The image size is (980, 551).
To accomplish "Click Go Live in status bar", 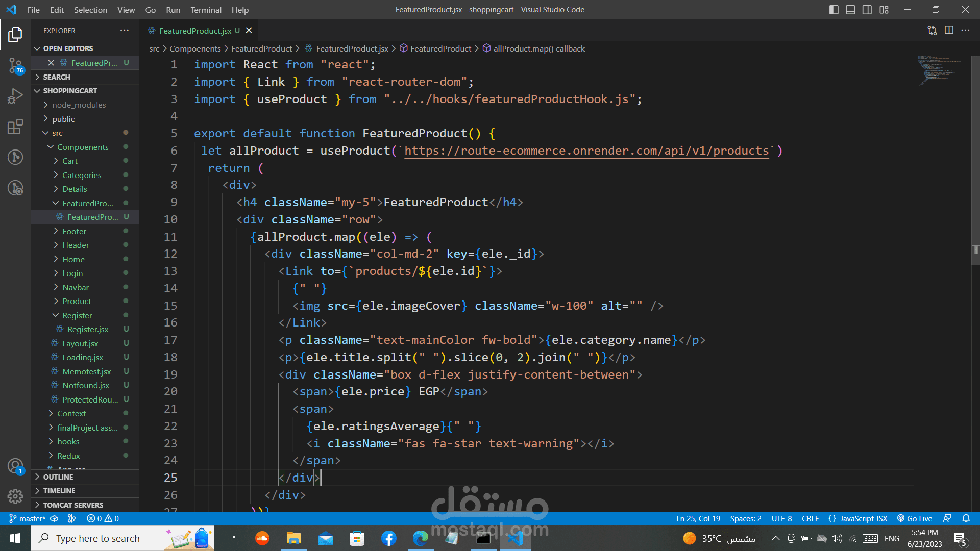I will click(915, 518).
